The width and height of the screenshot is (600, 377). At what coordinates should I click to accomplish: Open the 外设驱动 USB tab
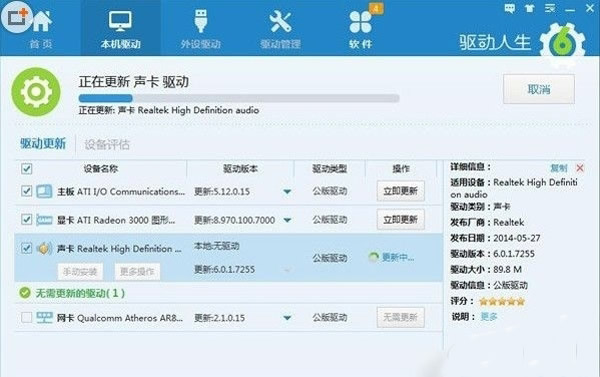[201, 30]
